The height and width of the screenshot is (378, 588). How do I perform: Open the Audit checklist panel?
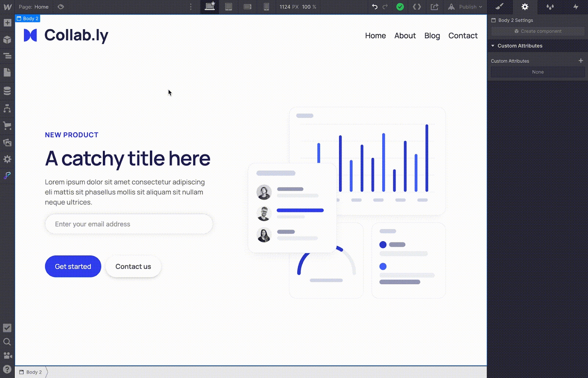[7, 328]
